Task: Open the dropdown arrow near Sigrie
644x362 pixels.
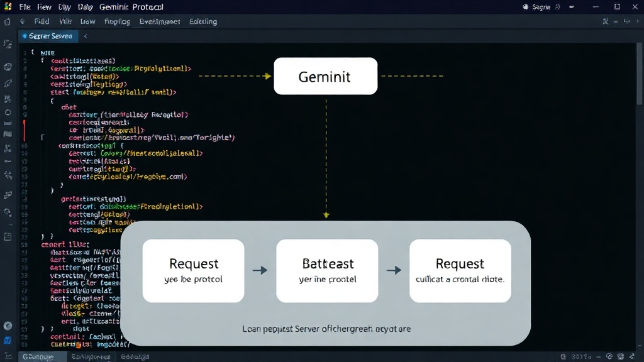Action: [x=571, y=8]
